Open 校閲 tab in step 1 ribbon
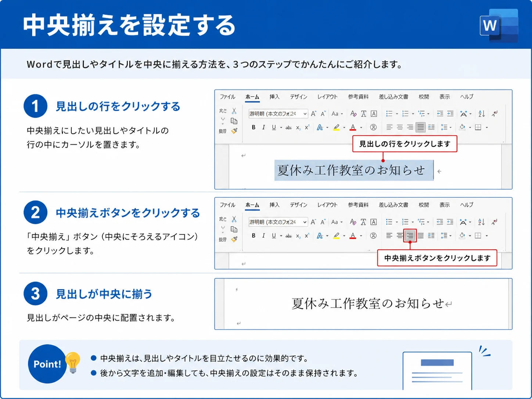 (x=424, y=97)
